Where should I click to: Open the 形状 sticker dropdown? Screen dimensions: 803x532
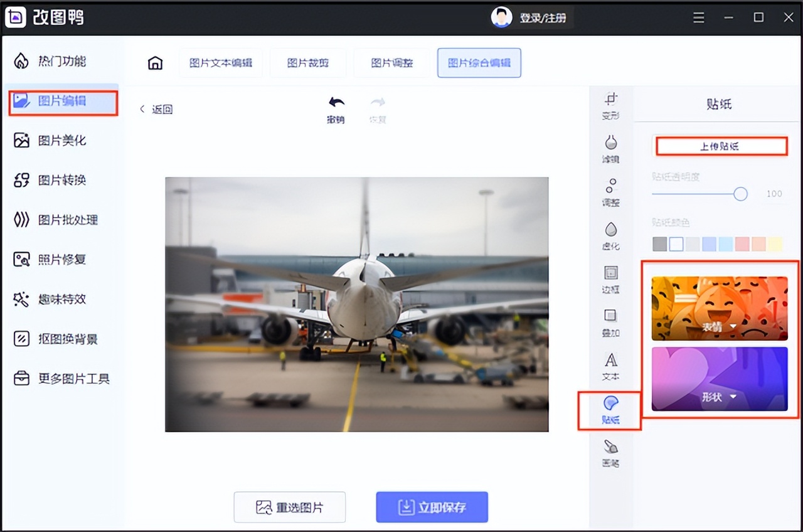click(719, 397)
